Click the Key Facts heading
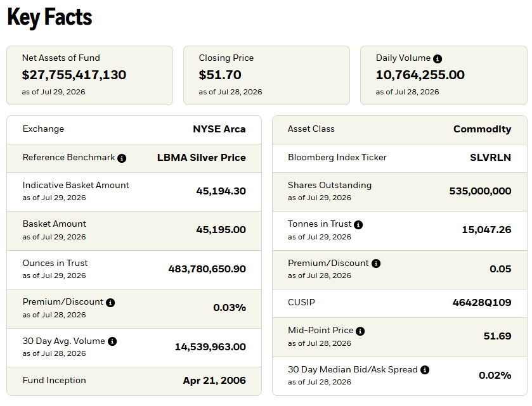This screenshot has height=406, width=532. click(x=49, y=17)
